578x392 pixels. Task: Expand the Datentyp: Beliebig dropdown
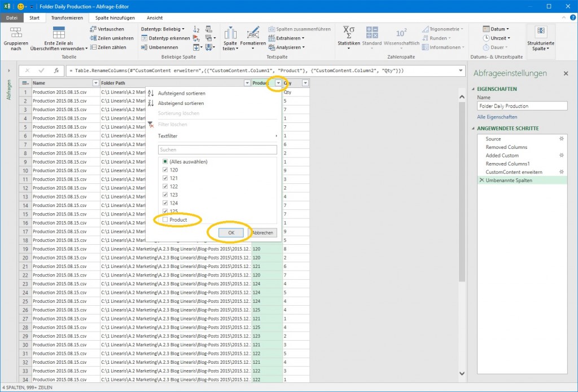(163, 29)
